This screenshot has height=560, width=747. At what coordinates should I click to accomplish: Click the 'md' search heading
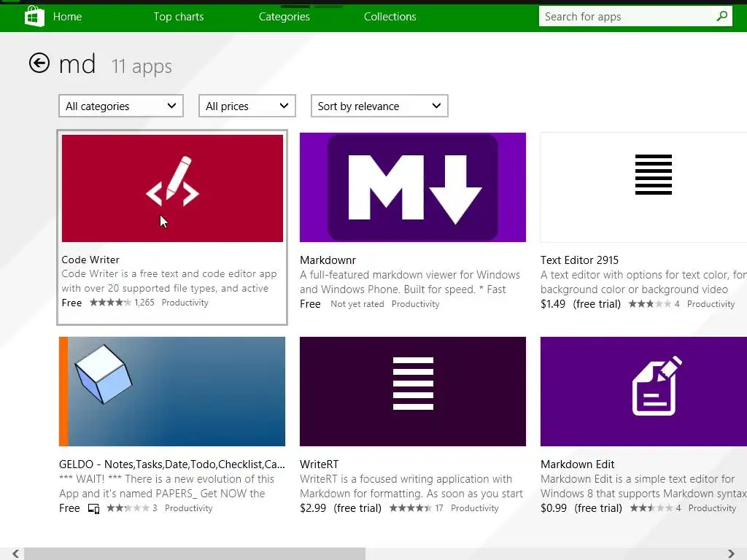pos(77,64)
